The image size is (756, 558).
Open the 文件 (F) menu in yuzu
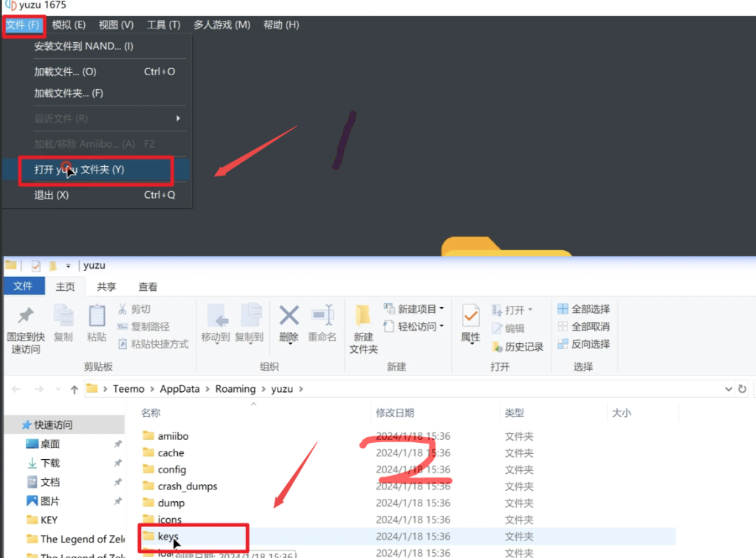[23, 24]
